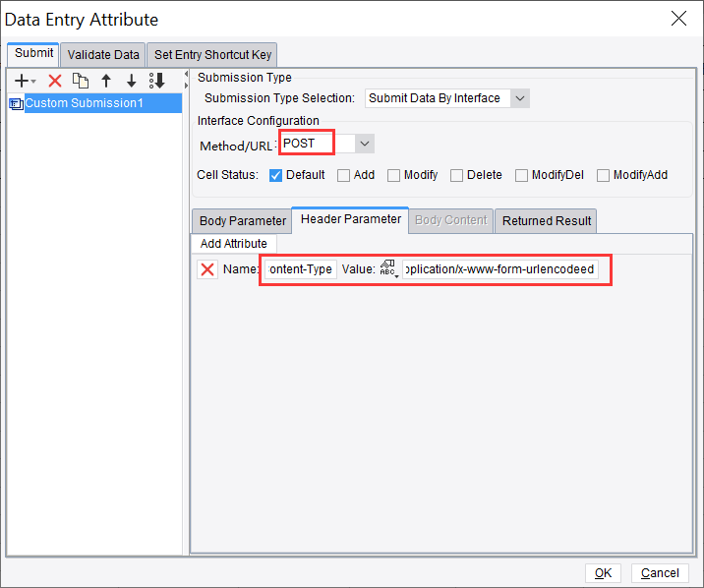
Task: Click the move-to-bottom sort icon
Action: (x=157, y=81)
